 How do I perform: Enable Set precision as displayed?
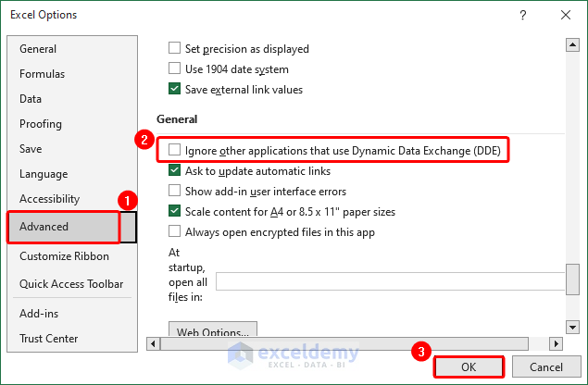coord(174,48)
